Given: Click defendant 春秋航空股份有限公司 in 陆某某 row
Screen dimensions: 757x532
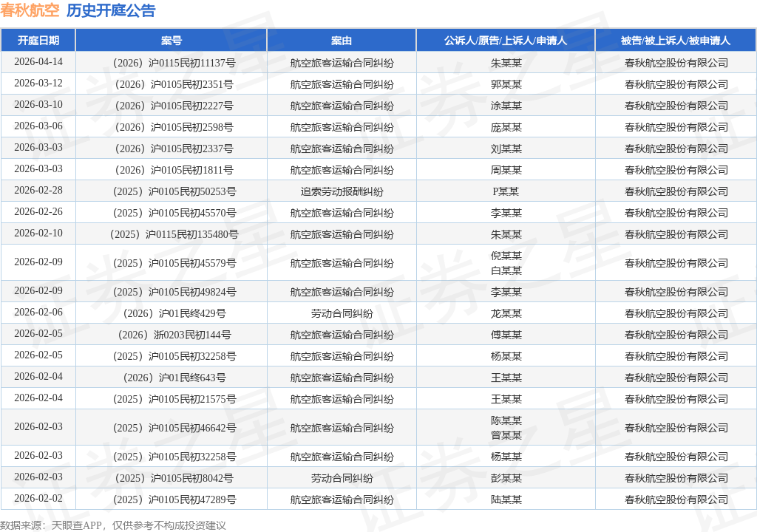Looking at the screenshot, I should (x=676, y=499).
